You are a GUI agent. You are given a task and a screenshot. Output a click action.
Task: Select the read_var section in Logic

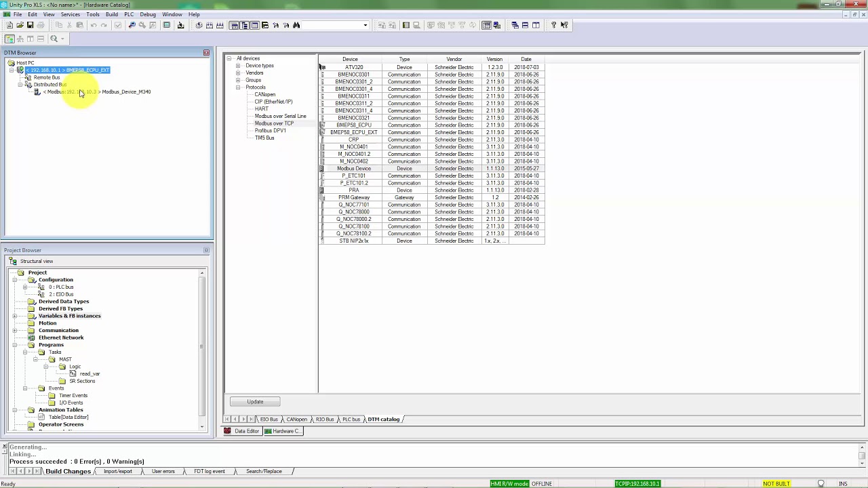tap(90, 374)
